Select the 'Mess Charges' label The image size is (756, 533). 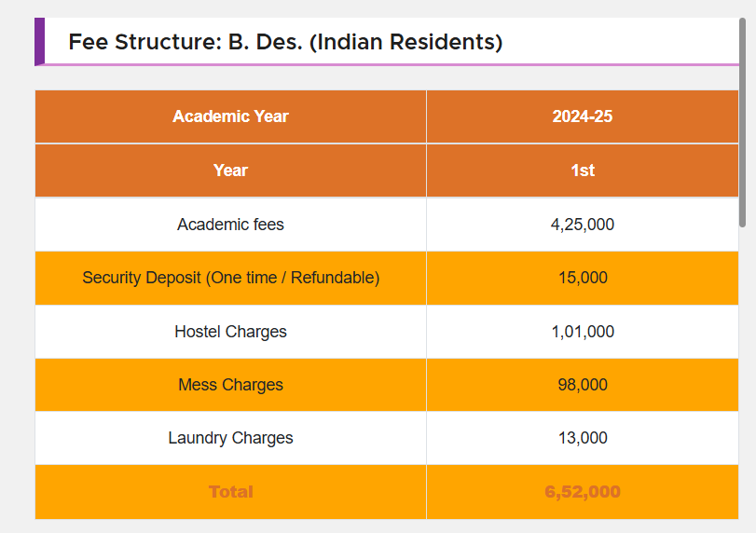tap(230, 385)
